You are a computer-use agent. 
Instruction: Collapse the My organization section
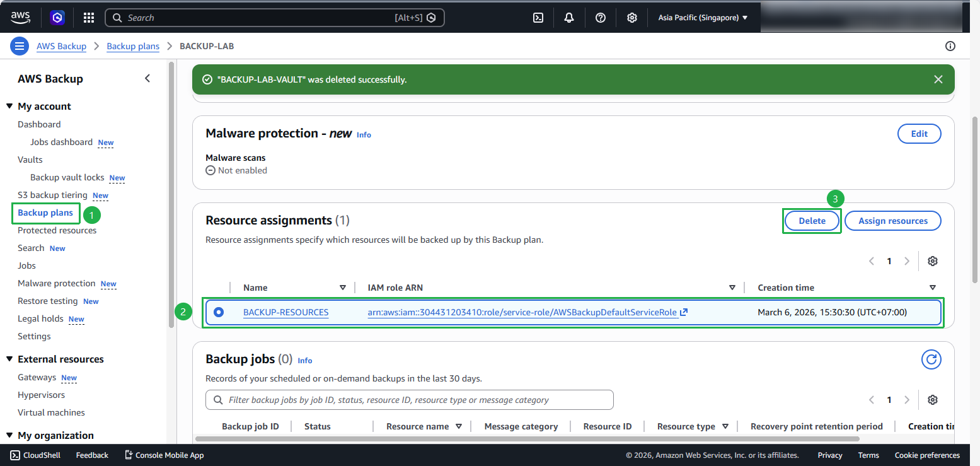(9, 436)
